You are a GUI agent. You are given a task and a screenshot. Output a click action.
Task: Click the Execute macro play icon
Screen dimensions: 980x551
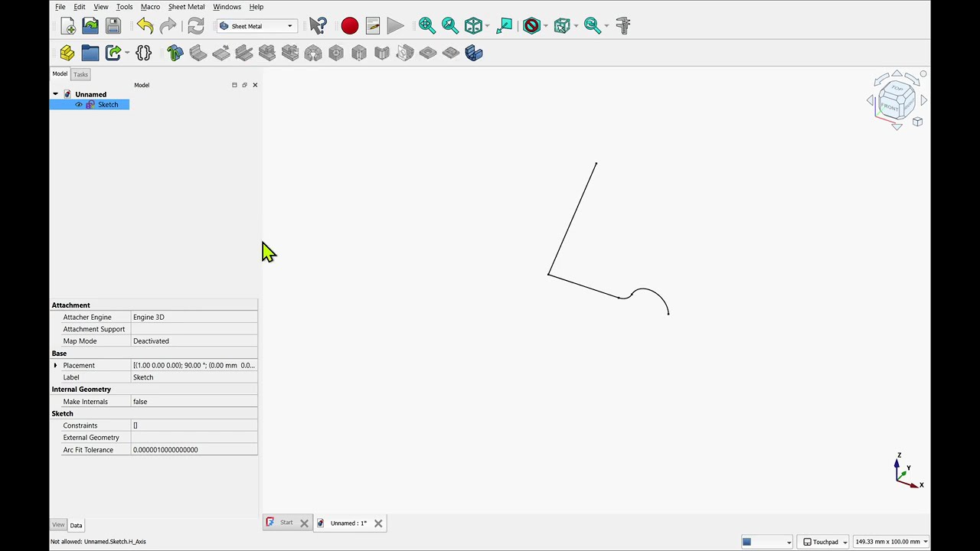pyautogui.click(x=396, y=26)
